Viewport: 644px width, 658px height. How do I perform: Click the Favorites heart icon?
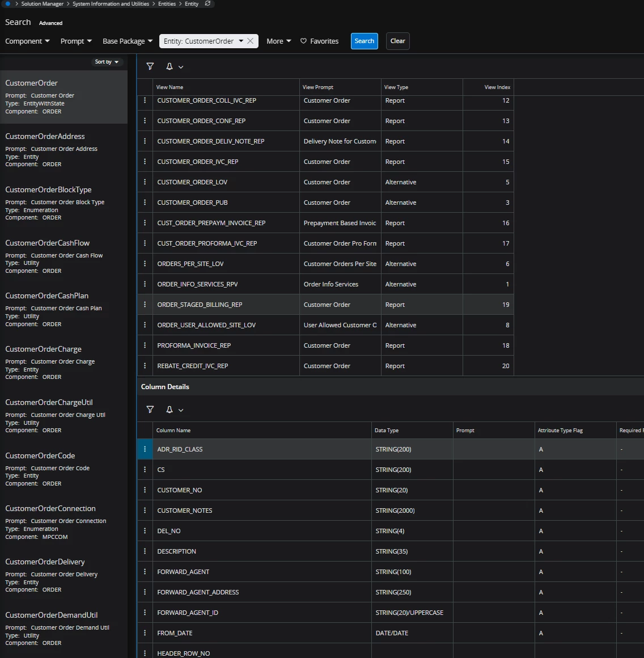(x=303, y=41)
